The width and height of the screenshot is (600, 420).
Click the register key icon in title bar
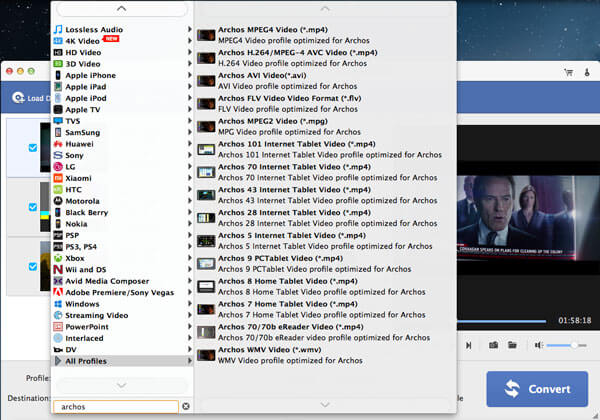tap(587, 72)
